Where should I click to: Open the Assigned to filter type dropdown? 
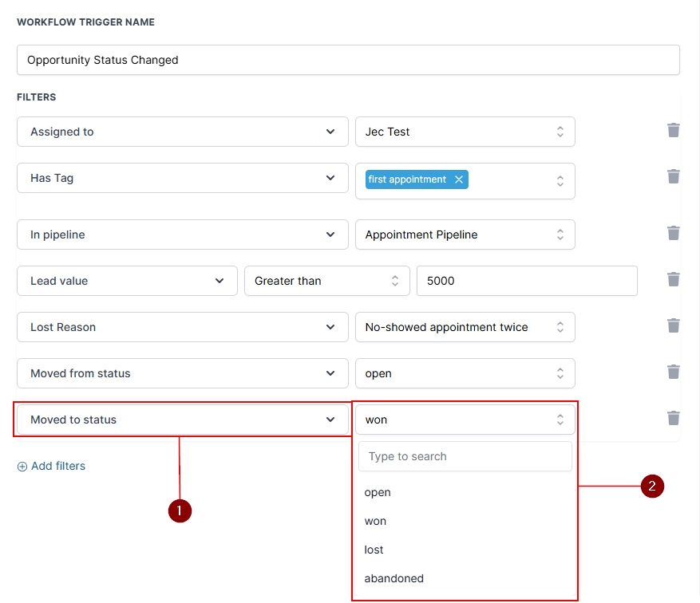pos(182,132)
